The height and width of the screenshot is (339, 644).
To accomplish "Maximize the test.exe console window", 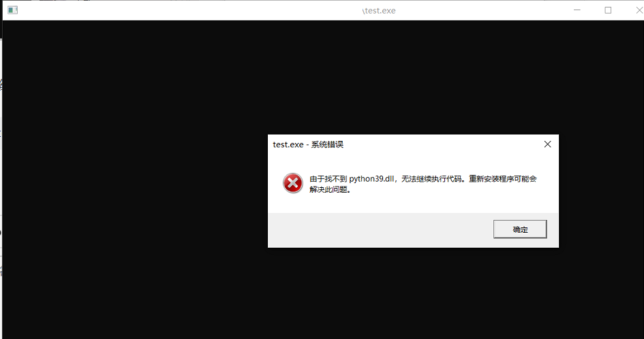I will tap(608, 10).
